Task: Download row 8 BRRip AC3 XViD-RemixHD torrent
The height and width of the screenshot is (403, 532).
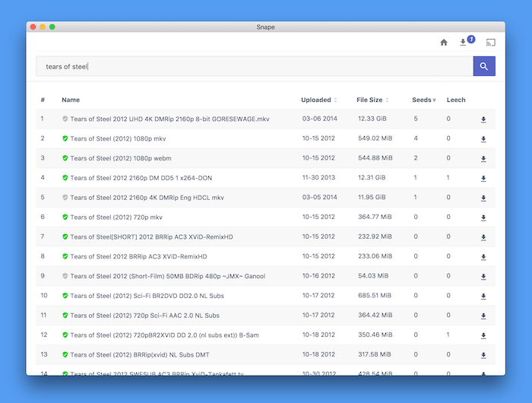Action: click(x=483, y=257)
